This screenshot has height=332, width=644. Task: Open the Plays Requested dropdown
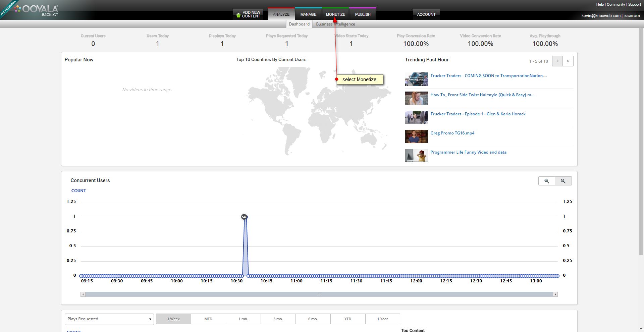coord(109,319)
